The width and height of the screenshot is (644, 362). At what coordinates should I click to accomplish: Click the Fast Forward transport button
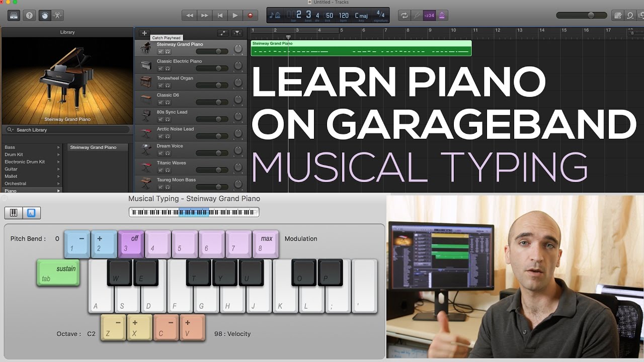pyautogui.click(x=204, y=16)
